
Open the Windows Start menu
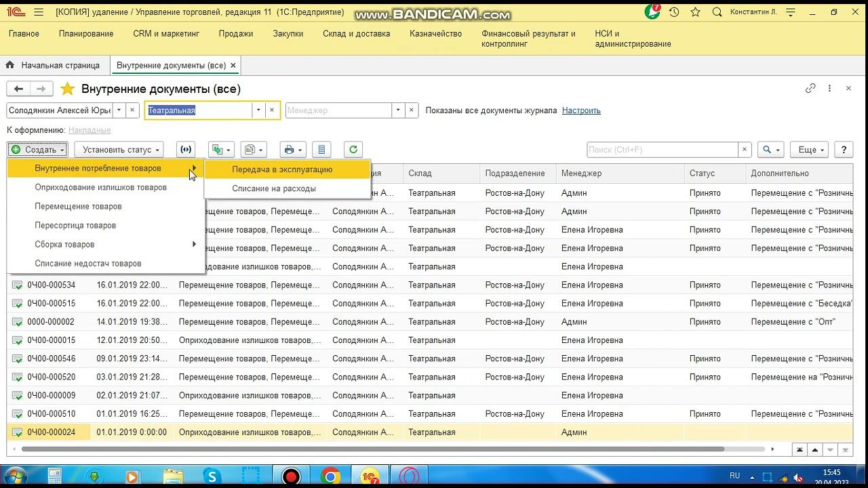(x=14, y=476)
